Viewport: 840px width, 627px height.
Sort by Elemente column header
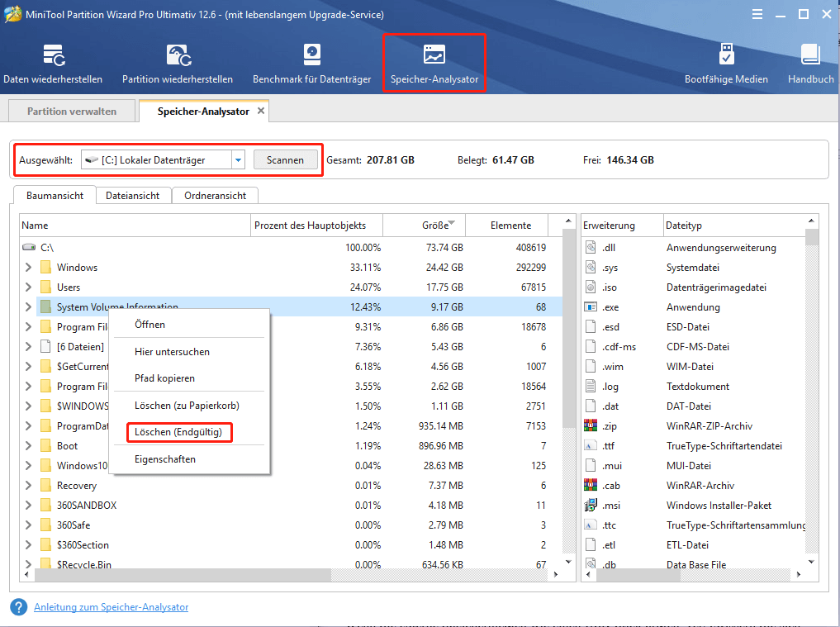pos(507,226)
